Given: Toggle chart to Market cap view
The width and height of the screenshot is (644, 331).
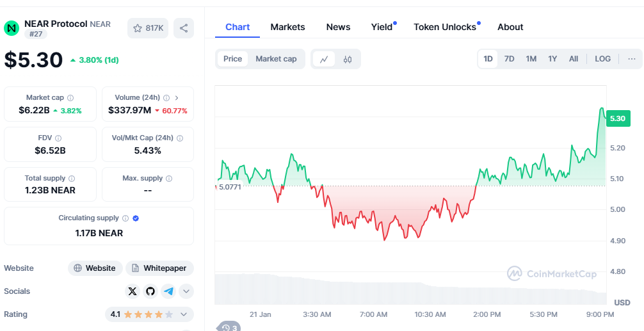Looking at the screenshot, I should pyautogui.click(x=276, y=59).
